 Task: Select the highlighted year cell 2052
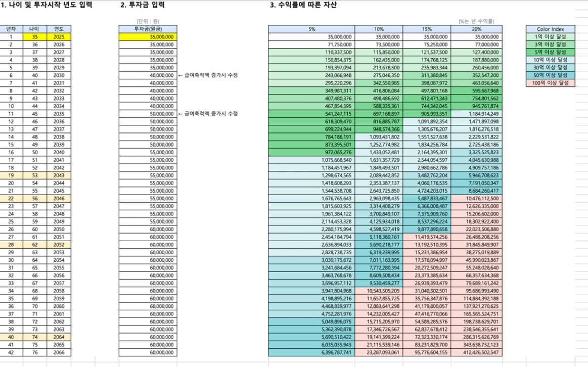[x=59, y=245]
